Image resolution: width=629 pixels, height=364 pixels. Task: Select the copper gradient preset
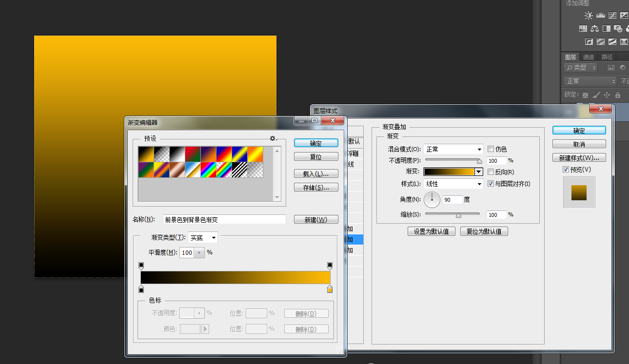(x=177, y=170)
